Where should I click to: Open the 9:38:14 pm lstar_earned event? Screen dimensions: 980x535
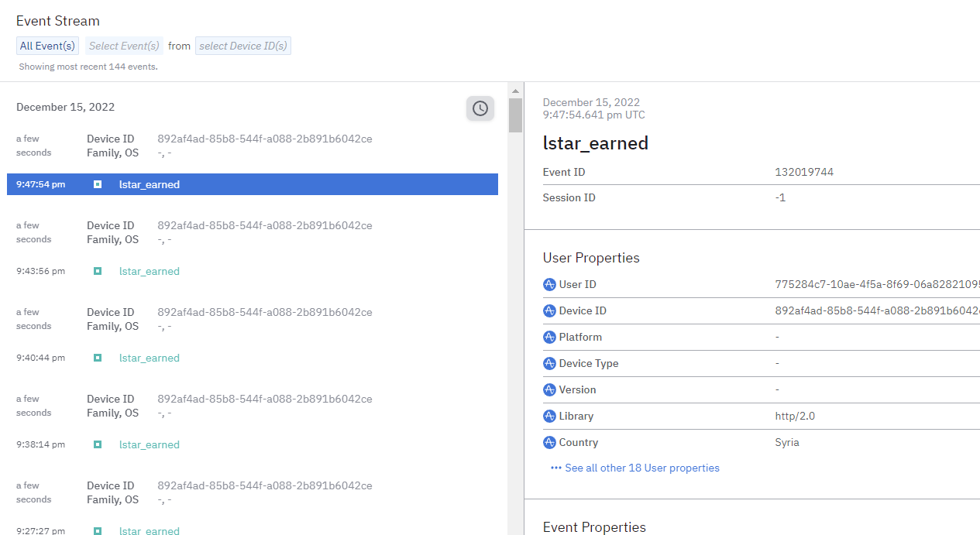tap(149, 445)
